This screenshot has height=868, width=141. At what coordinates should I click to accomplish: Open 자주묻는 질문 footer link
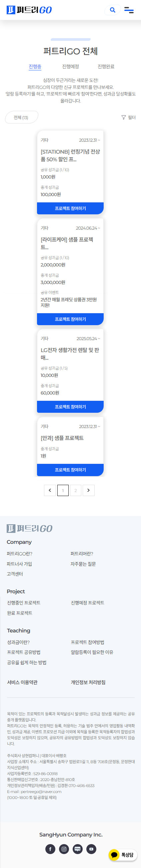point(83,564)
